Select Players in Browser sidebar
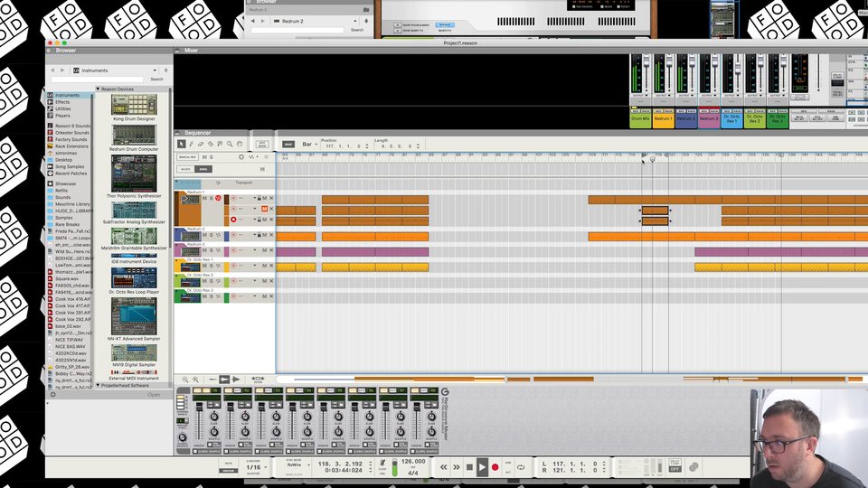 click(x=62, y=116)
